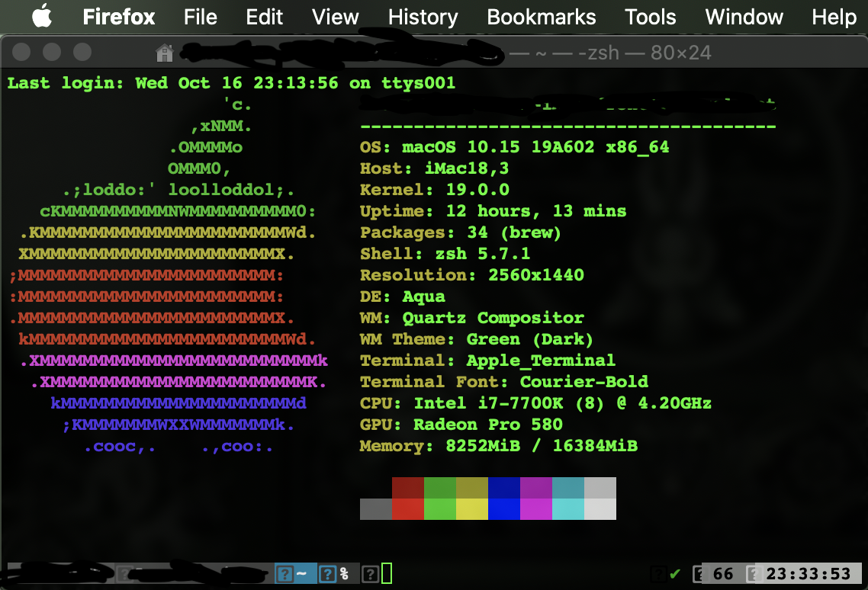Click the 'Kernel: 19.0.0' line
Viewport: 868px width, 590px height.
(434, 190)
